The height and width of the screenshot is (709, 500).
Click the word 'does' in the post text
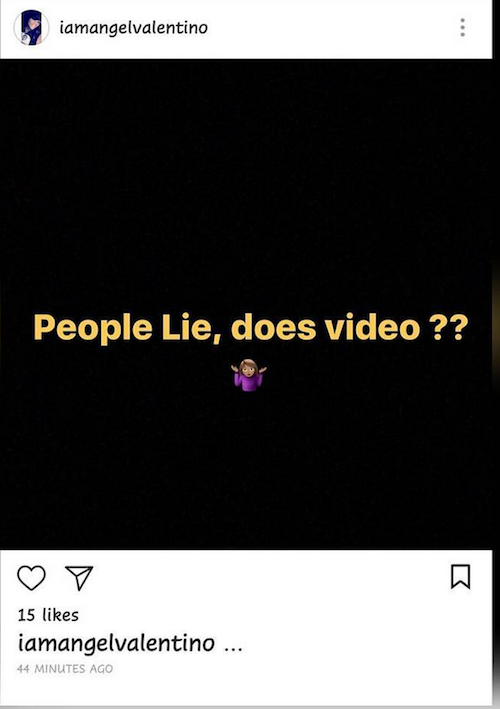(x=274, y=326)
